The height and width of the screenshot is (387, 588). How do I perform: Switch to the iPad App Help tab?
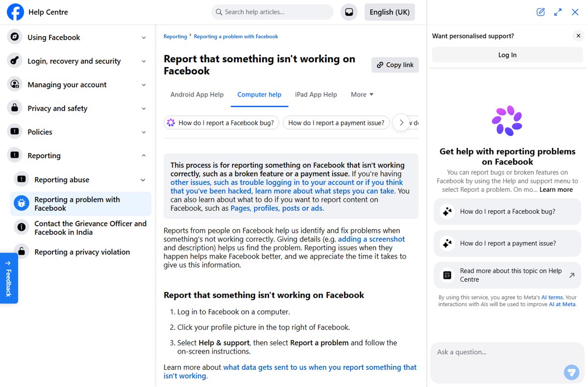[316, 95]
